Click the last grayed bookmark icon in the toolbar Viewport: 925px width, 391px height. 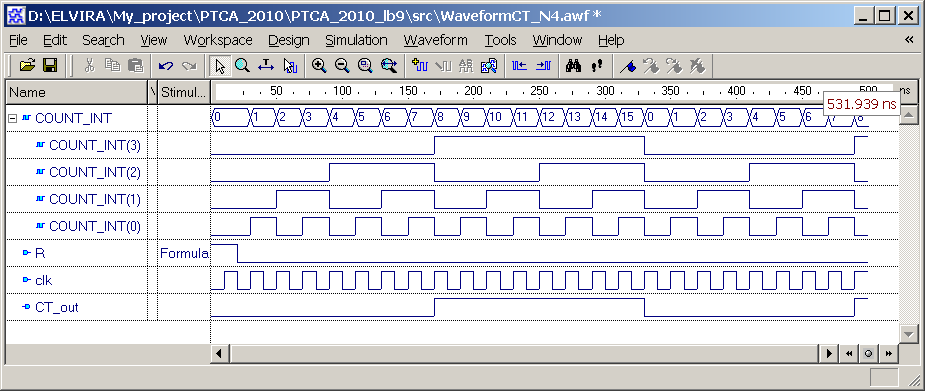coord(697,65)
